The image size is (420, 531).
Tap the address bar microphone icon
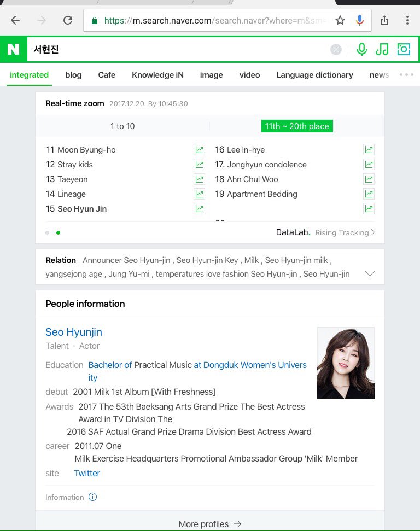point(360,20)
